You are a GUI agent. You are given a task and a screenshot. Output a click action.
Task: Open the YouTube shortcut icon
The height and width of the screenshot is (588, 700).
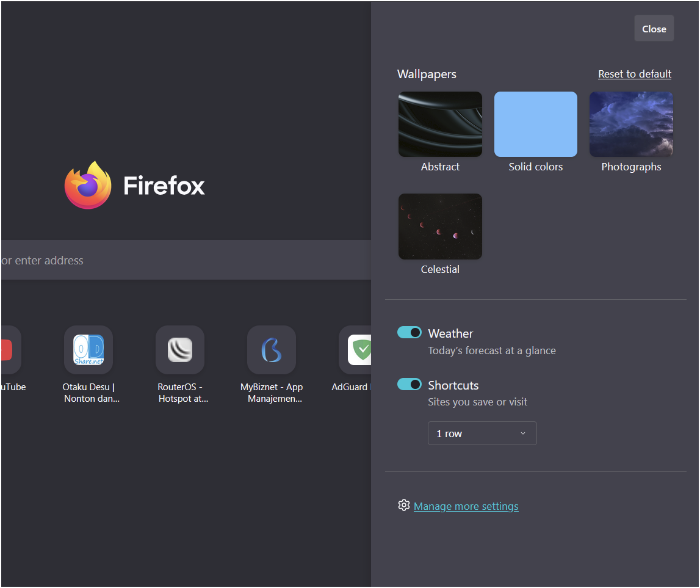pos(10,349)
